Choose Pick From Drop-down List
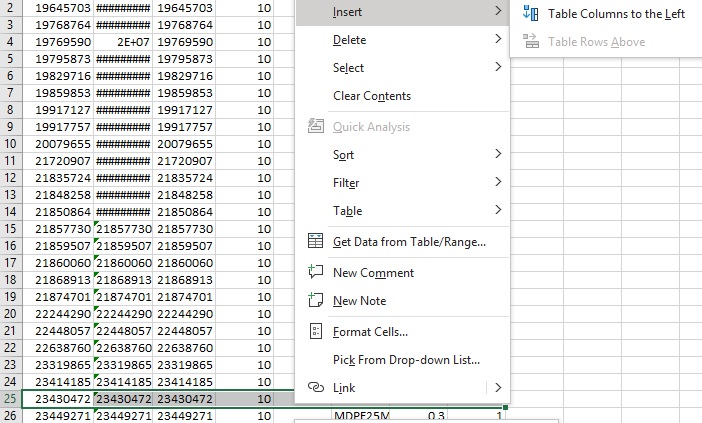The width and height of the screenshot is (702, 423). point(402,360)
